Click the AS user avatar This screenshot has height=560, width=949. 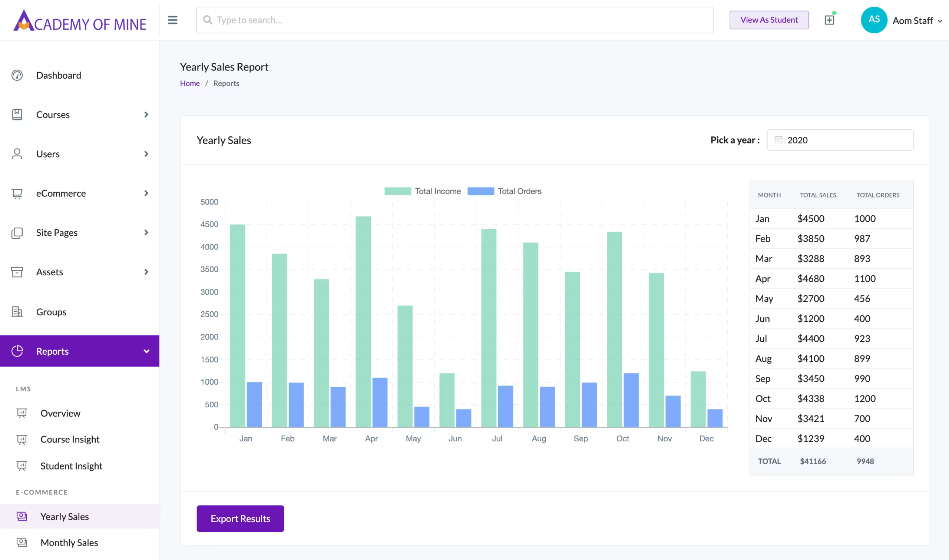[873, 20]
